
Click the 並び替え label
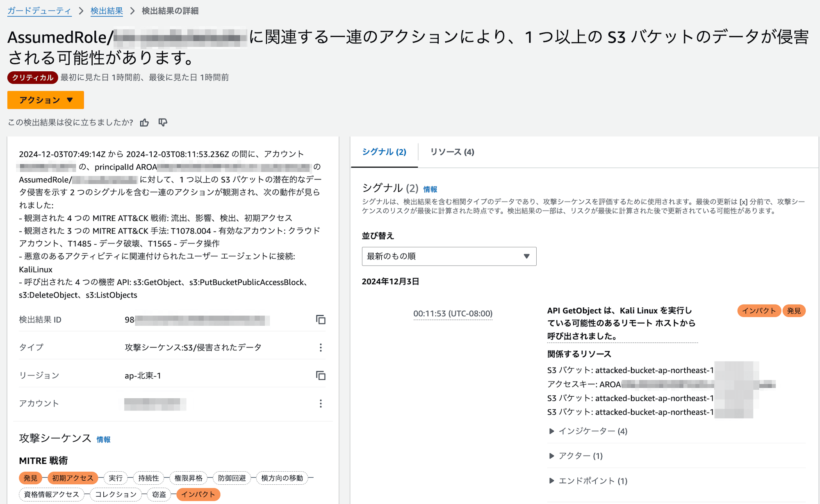[378, 236]
